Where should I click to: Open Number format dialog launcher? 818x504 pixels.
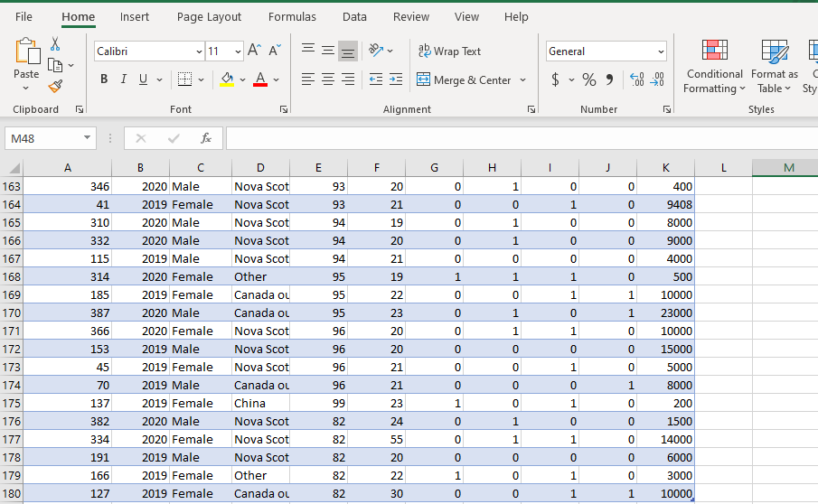pyautogui.click(x=667, y=109)
